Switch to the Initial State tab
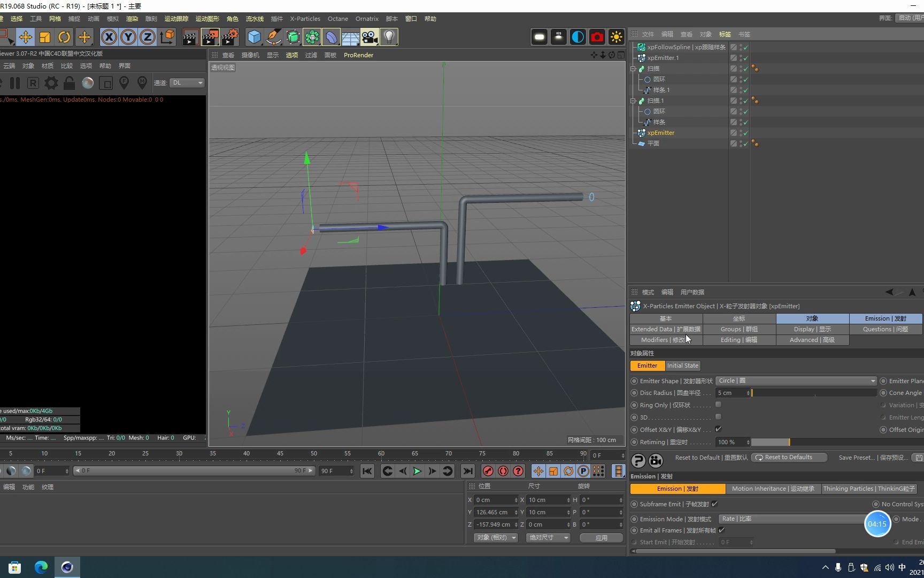The height and width of the screenshot is (578, 924). click(x=682, y=366)
